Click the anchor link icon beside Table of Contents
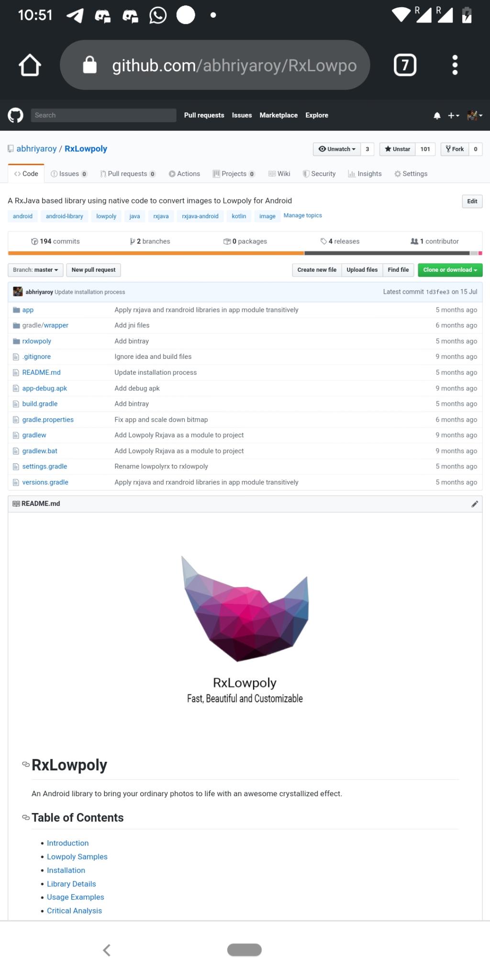This screenshot has width=490, height=980. [26, 817]
